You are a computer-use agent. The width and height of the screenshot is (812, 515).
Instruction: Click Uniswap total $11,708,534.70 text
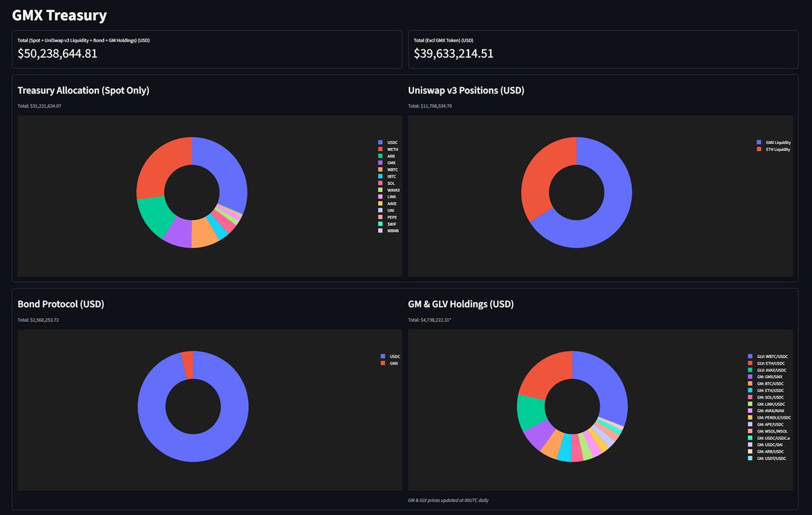430,106
